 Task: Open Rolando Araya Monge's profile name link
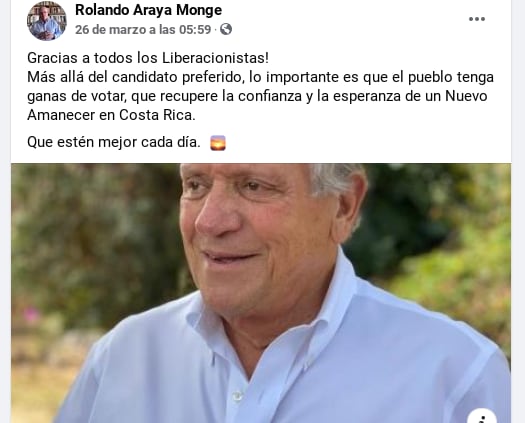point(148,10)
